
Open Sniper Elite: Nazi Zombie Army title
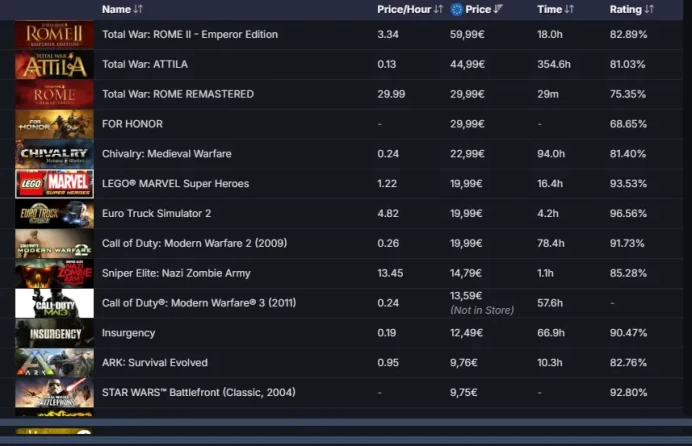click(x=176, y=273)
